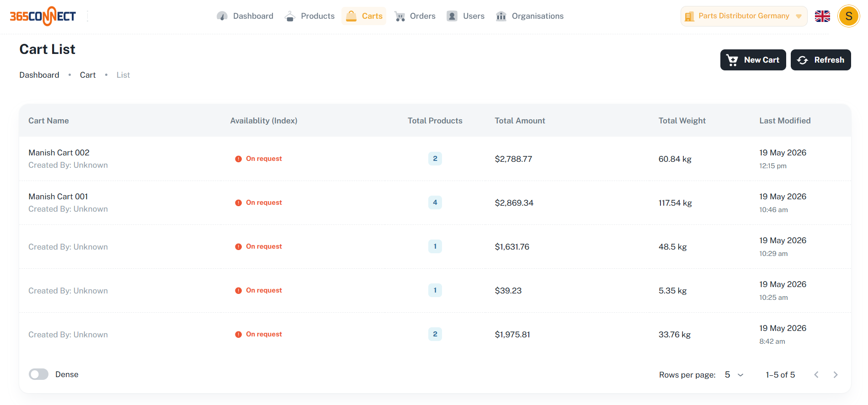Screen dimensions: 868x405
Task: Click the Total Amount column header
Action: [x=520, y=121]
